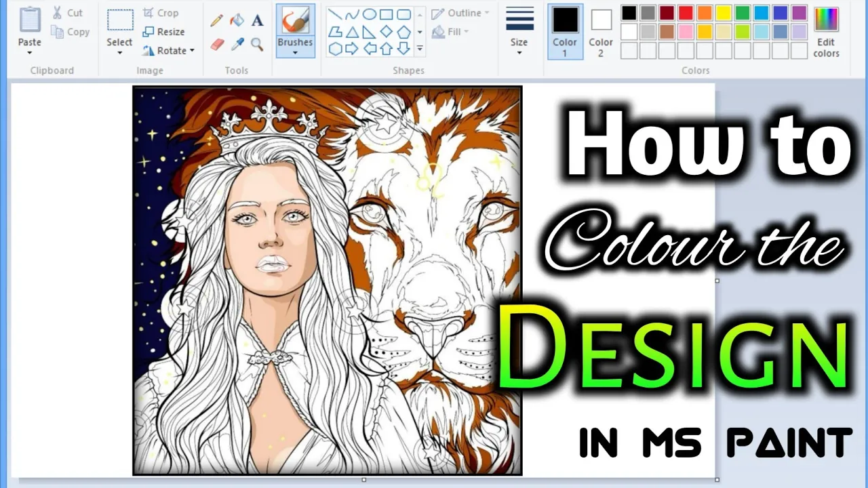This screenshot has width=868, height=488.
Task: Click the Copy button
Action: tap(70, 32)
